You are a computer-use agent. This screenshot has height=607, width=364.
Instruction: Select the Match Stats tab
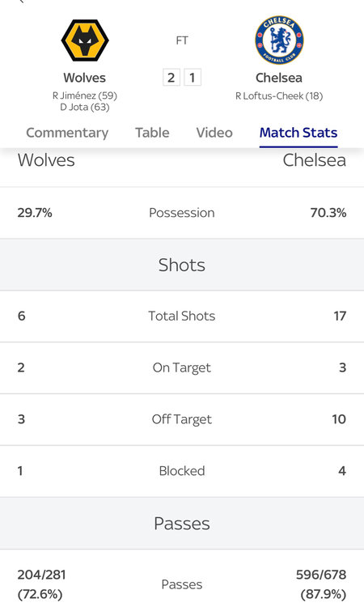(298, 133)
